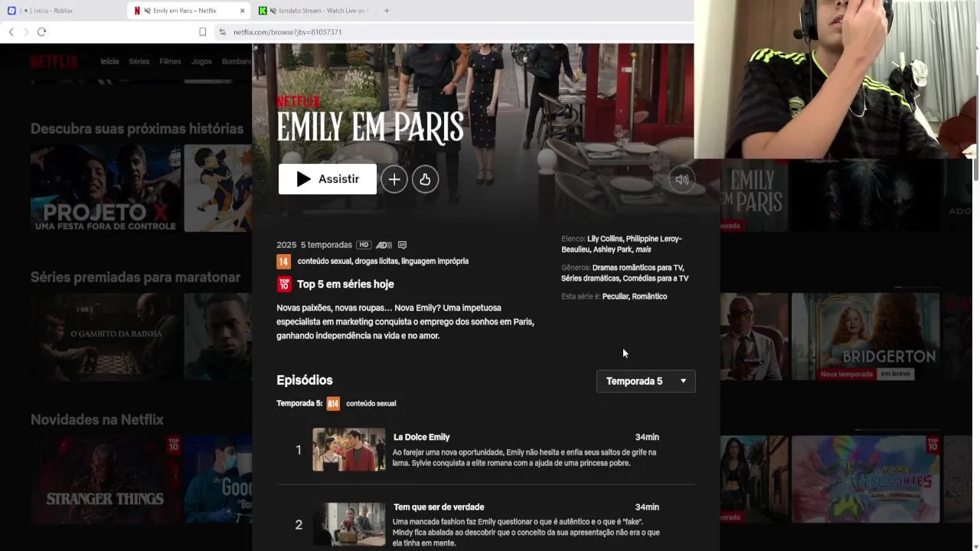
Task: Click the Lily Collins cast link
Action: click(605, 239)
